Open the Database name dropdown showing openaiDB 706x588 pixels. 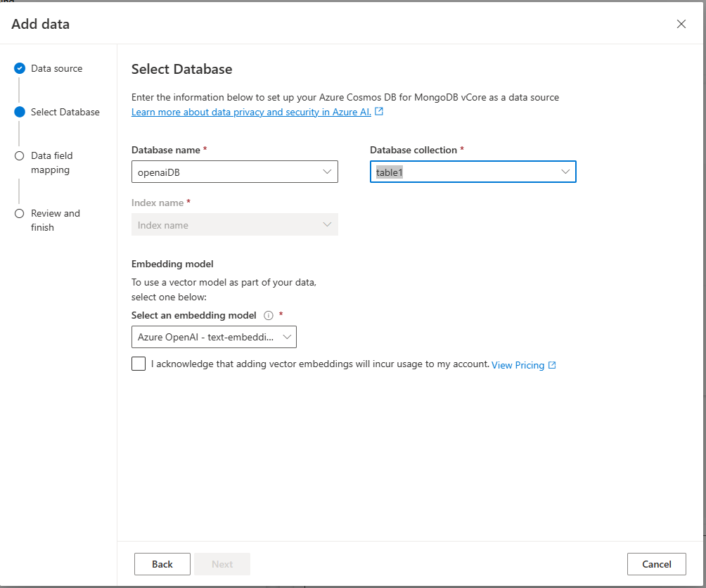pos(326,171)
